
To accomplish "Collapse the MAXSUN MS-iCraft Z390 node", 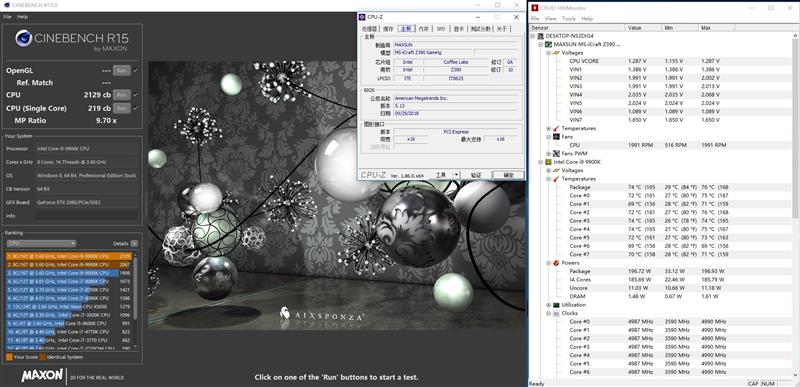I will tap(541, 44).
